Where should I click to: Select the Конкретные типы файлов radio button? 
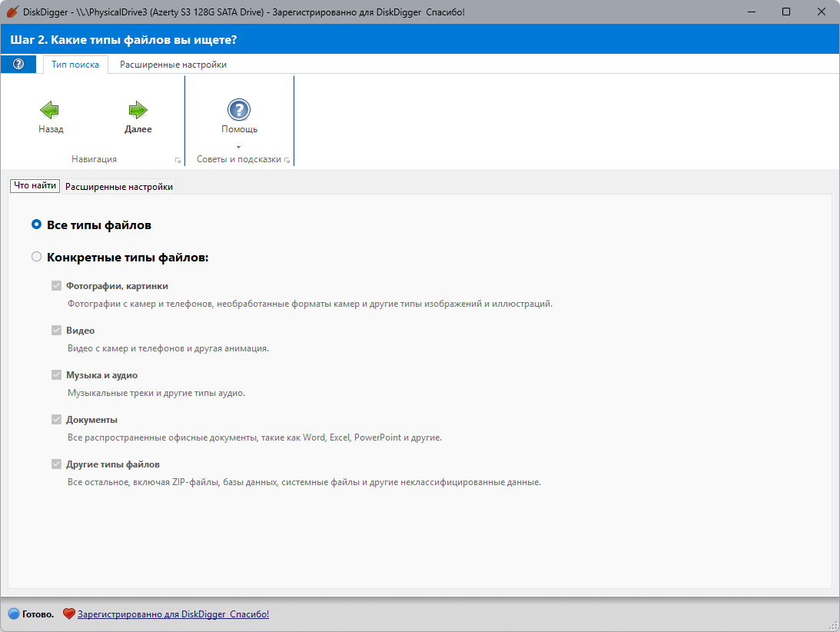coord(36,257)
